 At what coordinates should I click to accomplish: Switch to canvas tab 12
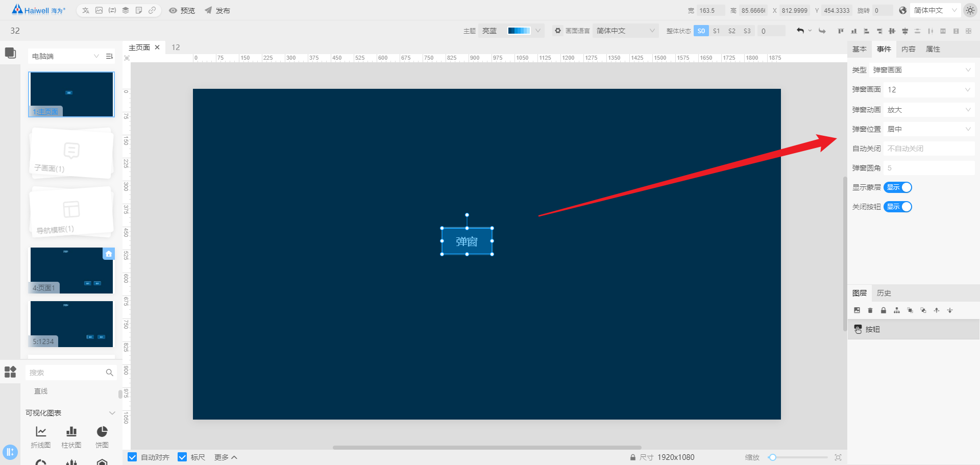[176, 47]
